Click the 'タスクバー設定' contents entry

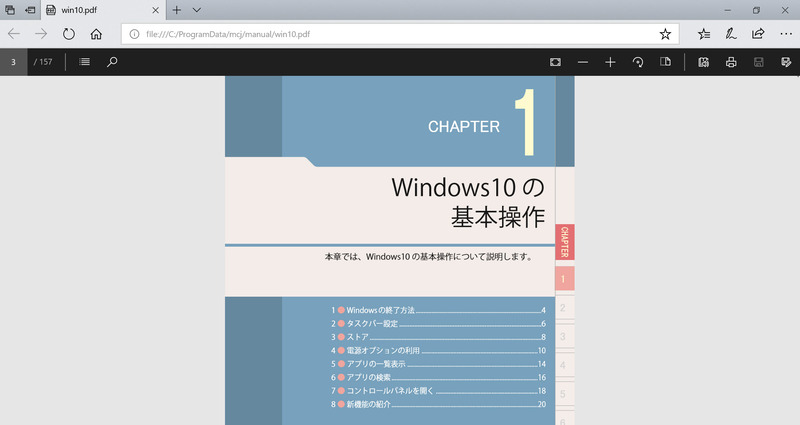tap(438, 323)
